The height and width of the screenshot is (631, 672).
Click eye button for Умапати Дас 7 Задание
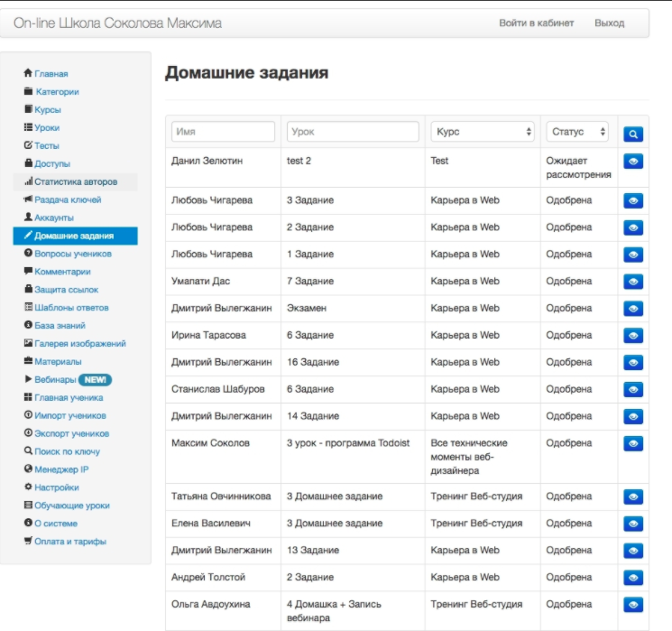[633, 282]
